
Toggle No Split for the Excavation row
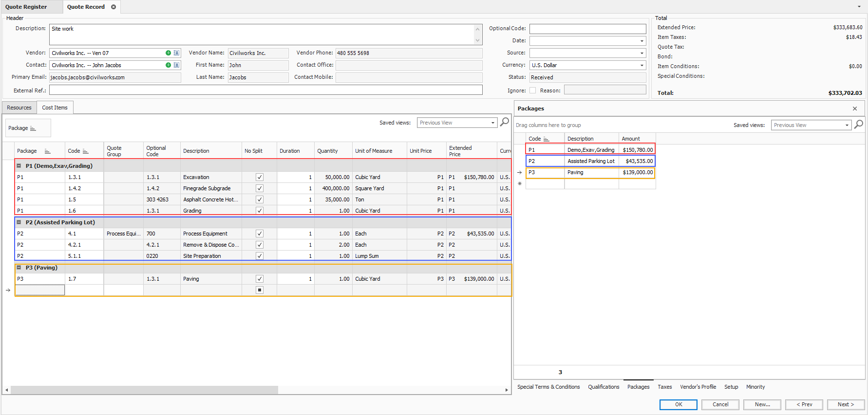click(x=260, y=177)
